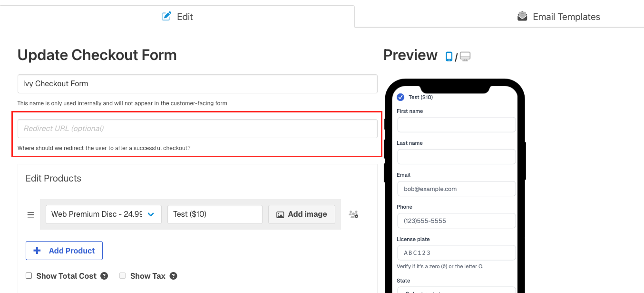Viewport: 644px width, 293px height.
Task: Enable the Show Tax checkbox
Action: tap(122, 275)
